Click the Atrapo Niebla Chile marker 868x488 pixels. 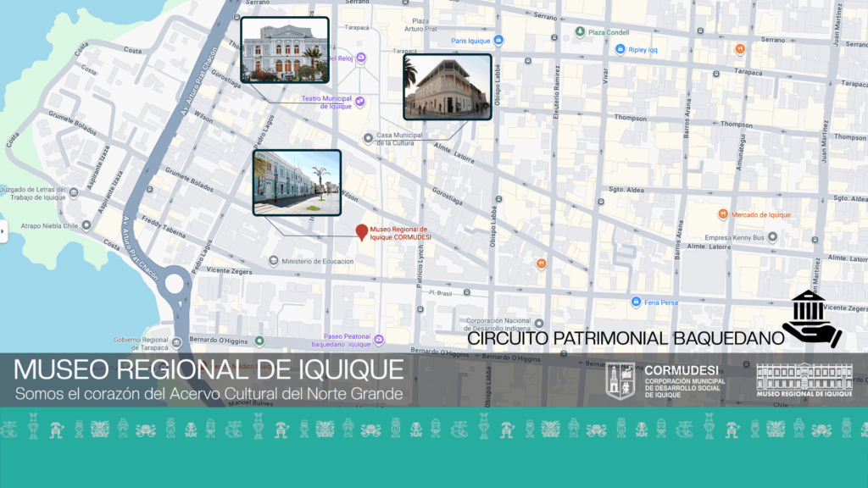(87, 226)
